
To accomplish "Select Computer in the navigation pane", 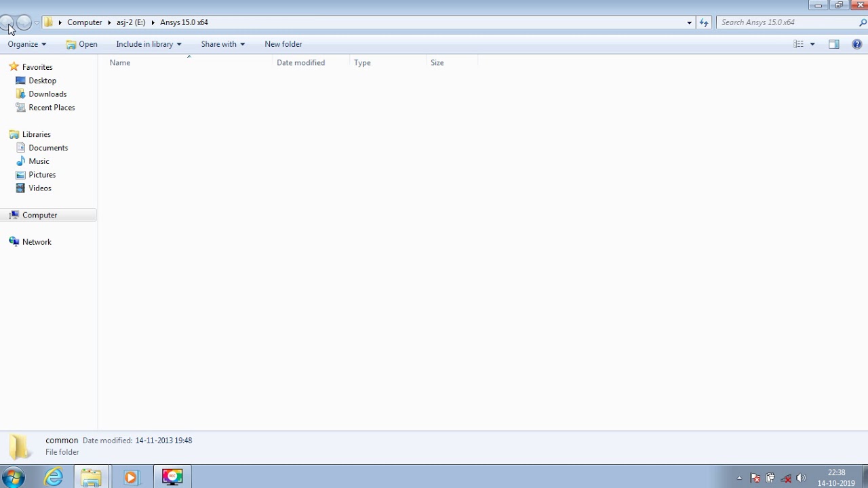I will click(39, 215).
